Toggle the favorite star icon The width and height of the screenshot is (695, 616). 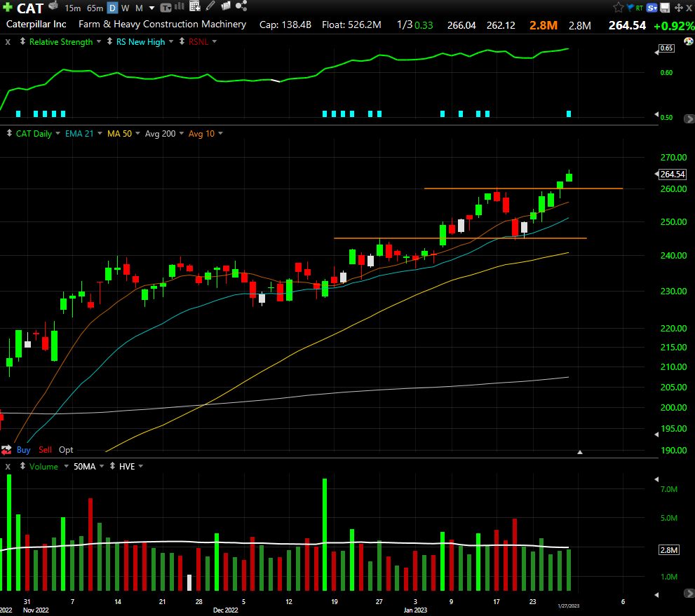click(619, 8)
